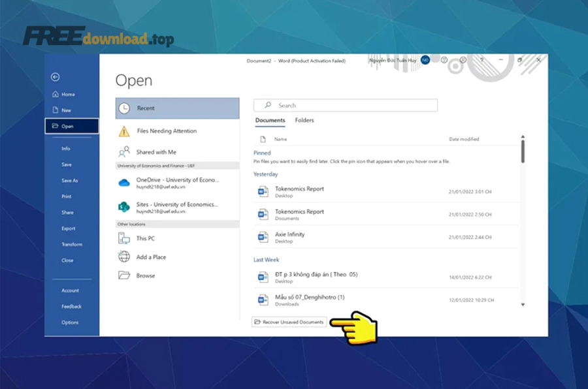The image size is (588, 389).
Task: Open the Axie Infinity document
Action: [386, 237]
